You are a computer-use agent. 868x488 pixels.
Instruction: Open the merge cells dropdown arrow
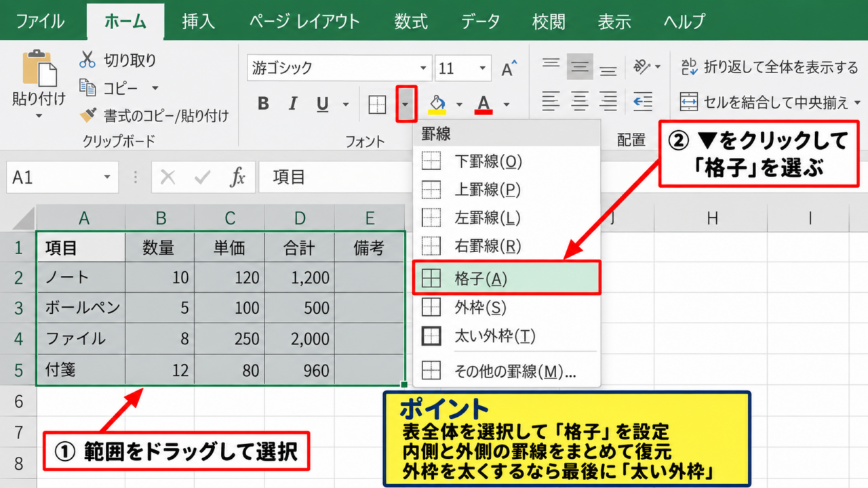(x=856, y=103)
